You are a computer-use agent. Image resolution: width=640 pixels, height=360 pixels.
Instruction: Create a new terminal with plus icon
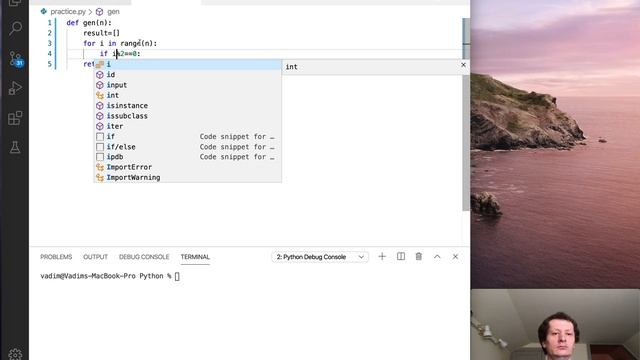coord(382,256)
